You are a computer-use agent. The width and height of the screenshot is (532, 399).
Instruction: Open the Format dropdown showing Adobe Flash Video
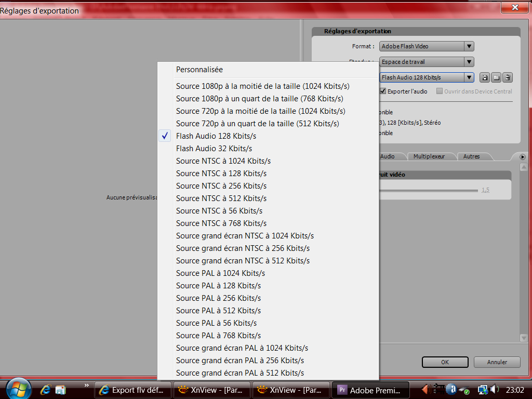point(427,46)
